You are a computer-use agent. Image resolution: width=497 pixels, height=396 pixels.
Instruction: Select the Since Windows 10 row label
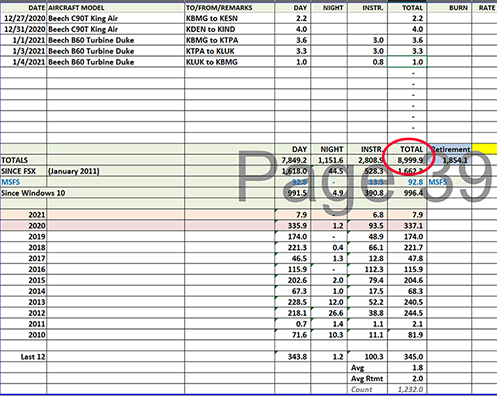(33, 193)
